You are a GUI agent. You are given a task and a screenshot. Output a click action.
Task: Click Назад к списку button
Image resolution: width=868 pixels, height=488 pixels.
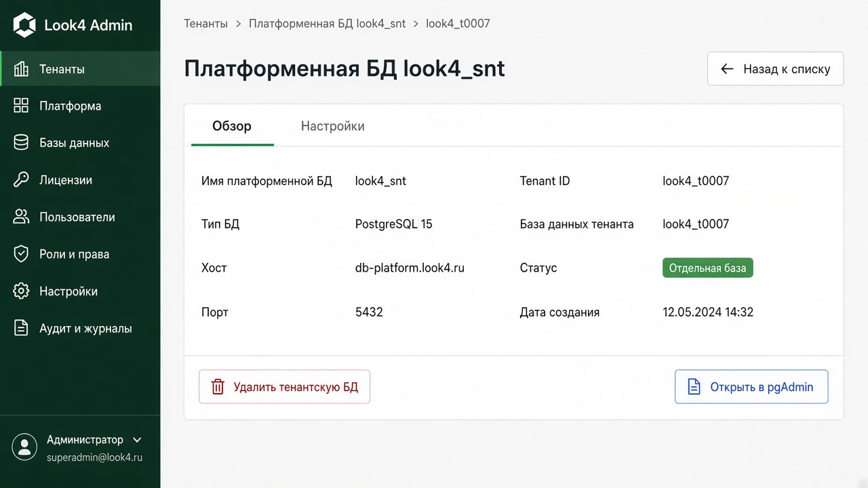click(x=776, y=68)
